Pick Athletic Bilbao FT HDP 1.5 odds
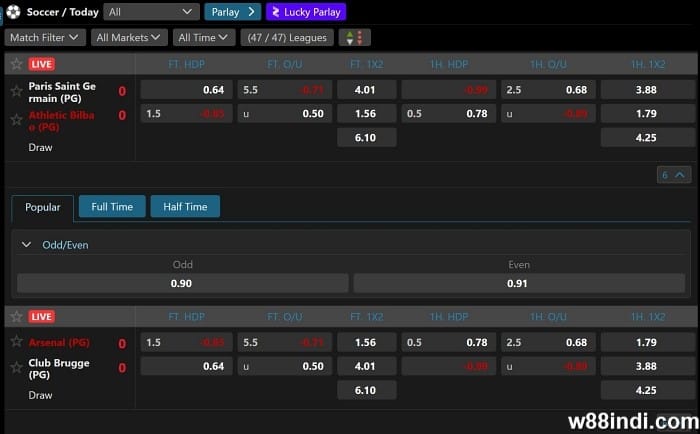This screenshot has width=700, height=434. [x=187, y=113]
